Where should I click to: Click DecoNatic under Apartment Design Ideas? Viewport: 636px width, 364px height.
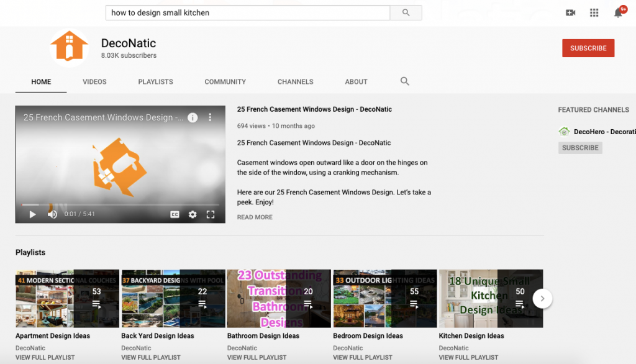(30, 348)
